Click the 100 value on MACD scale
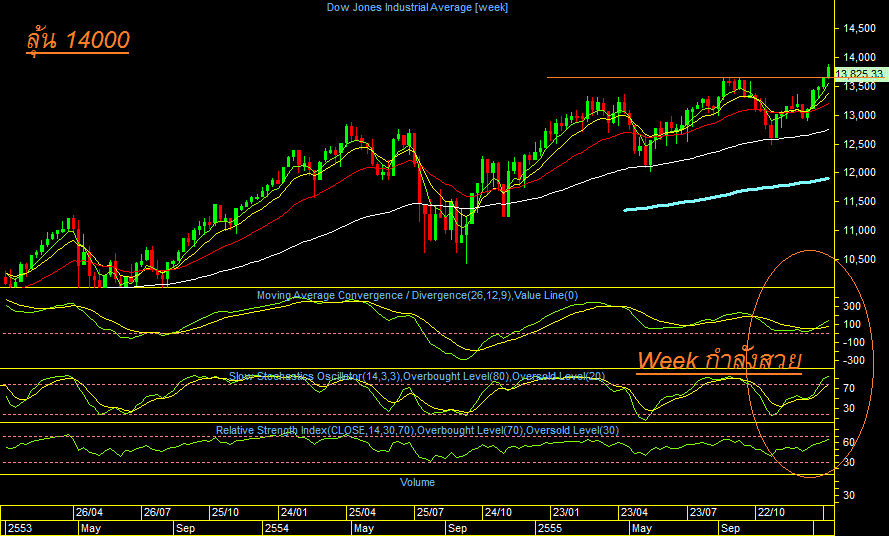 [x=852, y=324]
